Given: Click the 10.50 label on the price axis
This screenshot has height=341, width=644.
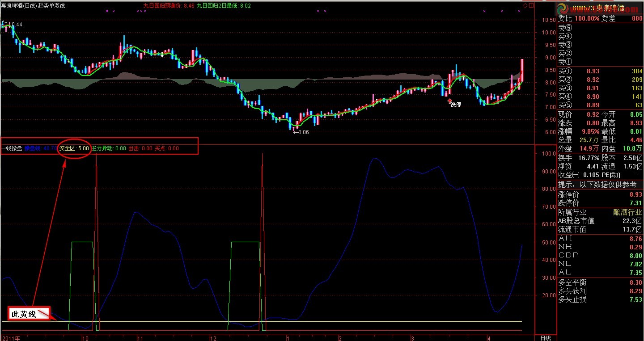Looking at the screenshot, I should click(x=548, y=20).
